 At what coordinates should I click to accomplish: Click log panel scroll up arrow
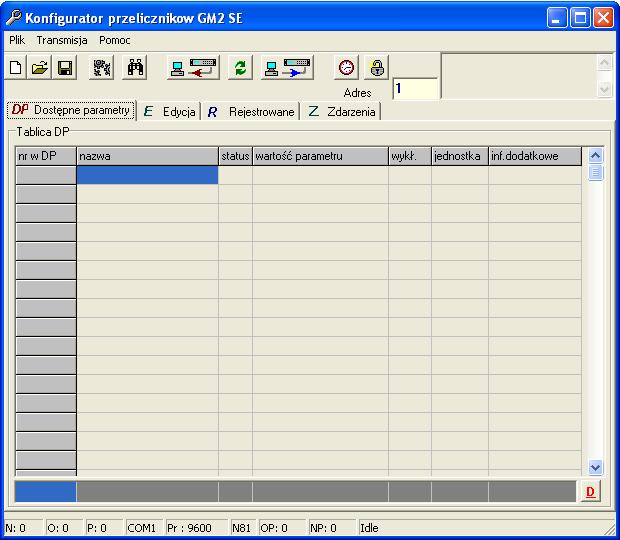[604, 62]
